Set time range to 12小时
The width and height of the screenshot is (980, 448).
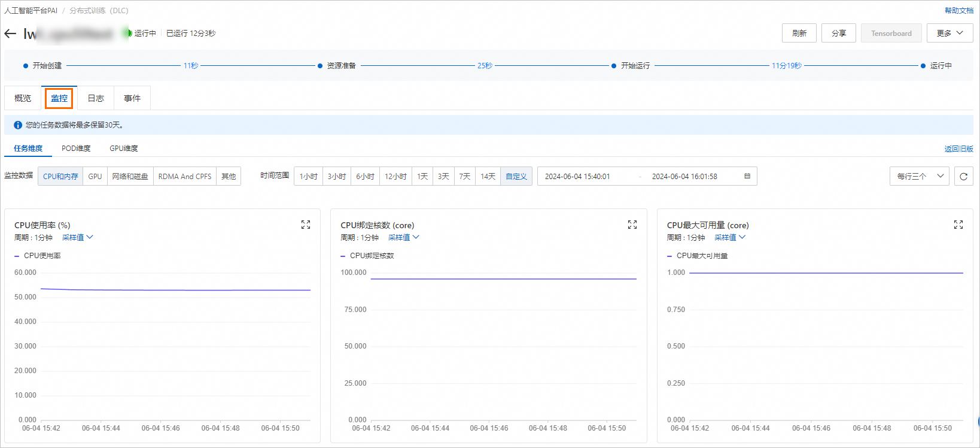[x=396, y=176]
